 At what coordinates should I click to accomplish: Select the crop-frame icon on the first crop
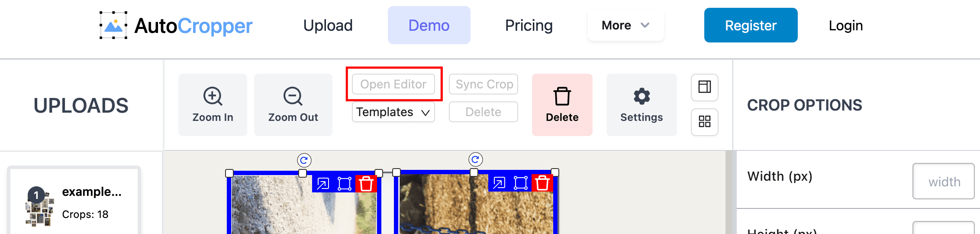[345, 184]
